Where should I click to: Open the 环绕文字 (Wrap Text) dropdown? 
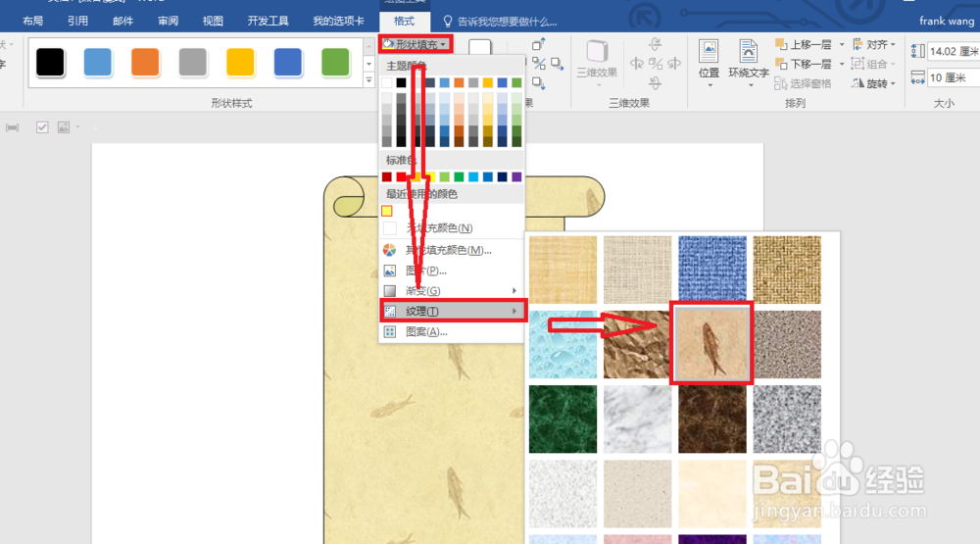click(x=748, y=63)
